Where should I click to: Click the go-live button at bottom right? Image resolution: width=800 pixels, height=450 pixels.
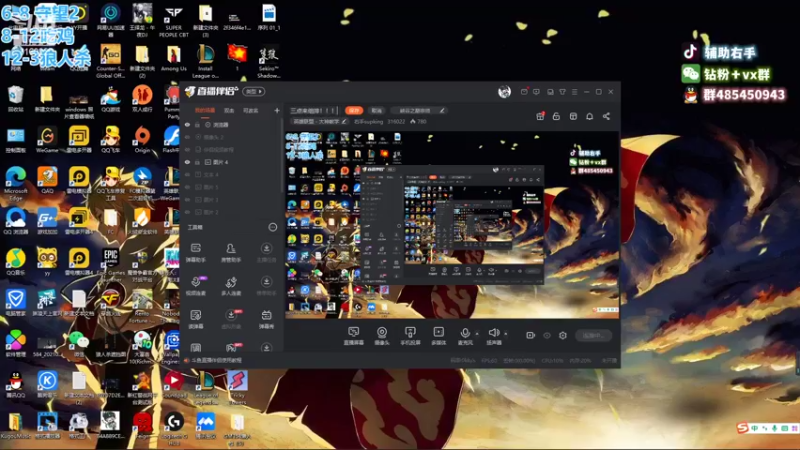click(593, 335)
